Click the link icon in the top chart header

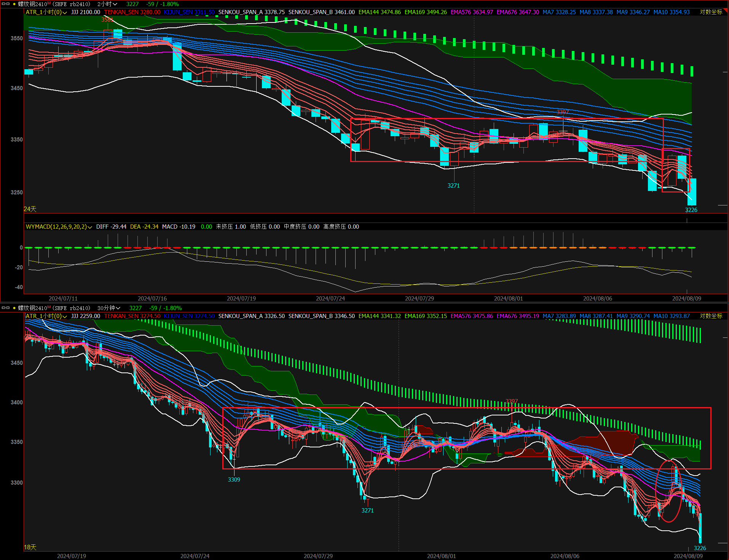click(6, 4)
